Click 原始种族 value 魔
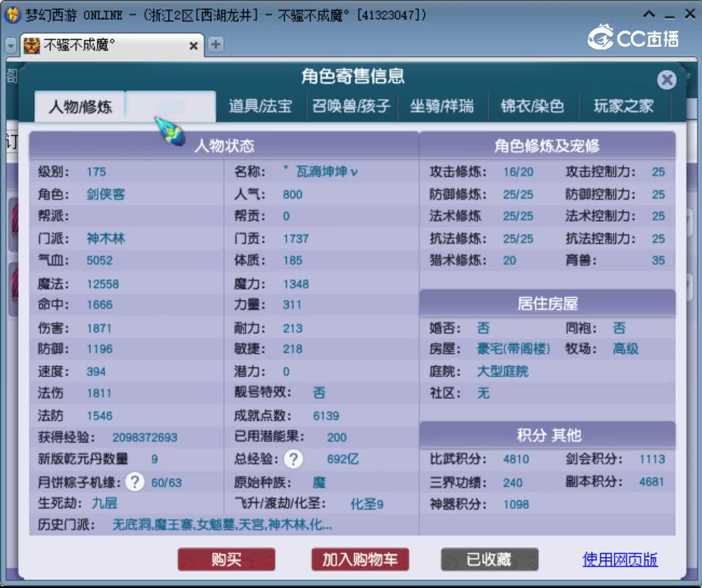This screenshot has width=702, height=588. pyautogui.click(x=319, y=483)
